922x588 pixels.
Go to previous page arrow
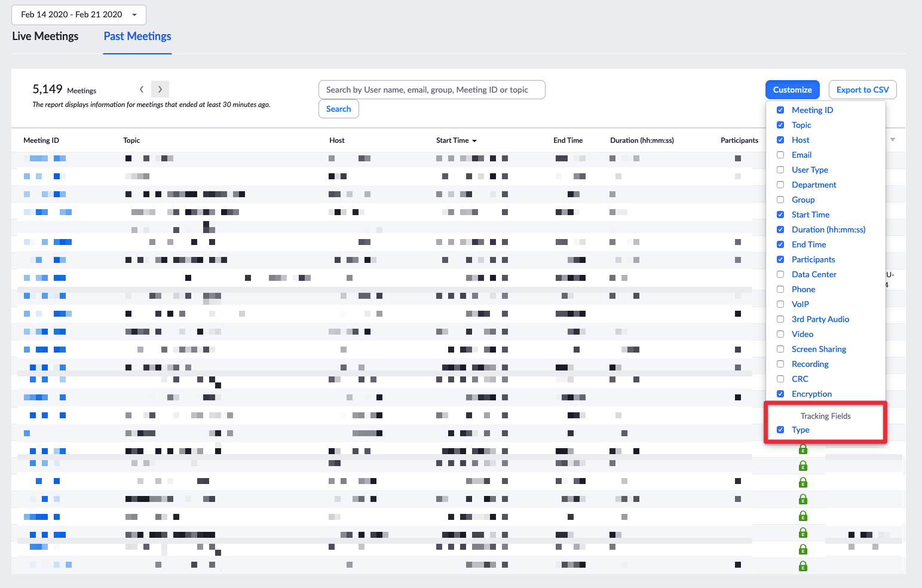click(x=142, y=89)
